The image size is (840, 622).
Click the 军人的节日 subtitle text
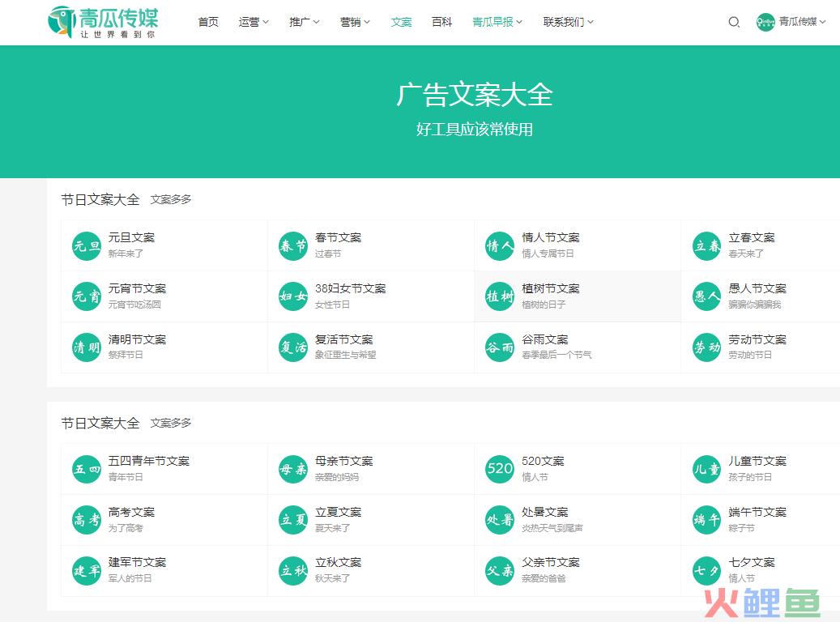click(x=130, y=578)
